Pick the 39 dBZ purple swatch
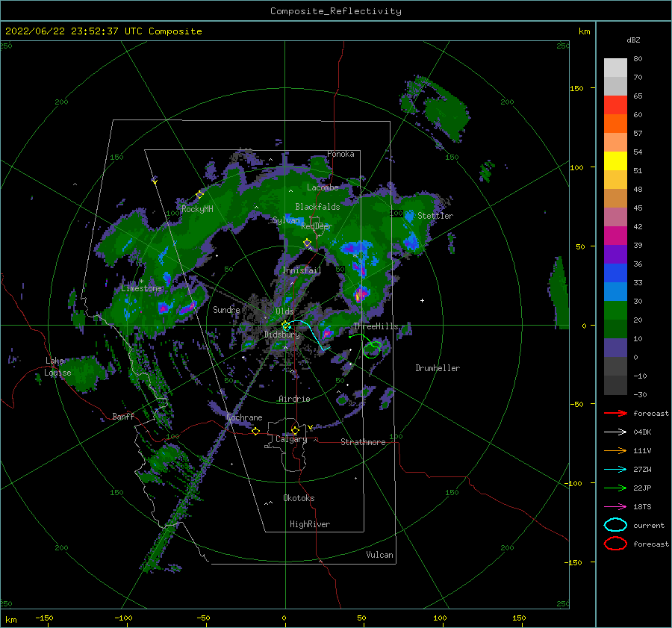This screenshot has width=672, height=628. 615,254
